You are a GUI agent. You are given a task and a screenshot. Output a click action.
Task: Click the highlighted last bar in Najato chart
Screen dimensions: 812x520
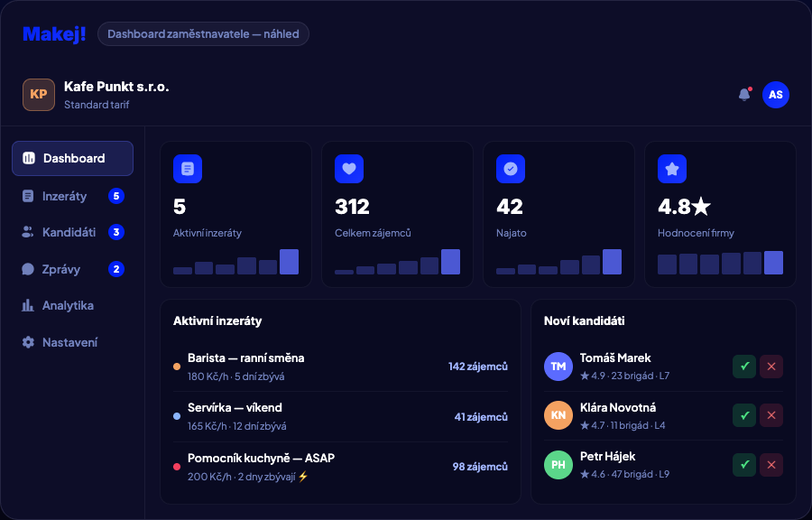(x=612, y=262)
